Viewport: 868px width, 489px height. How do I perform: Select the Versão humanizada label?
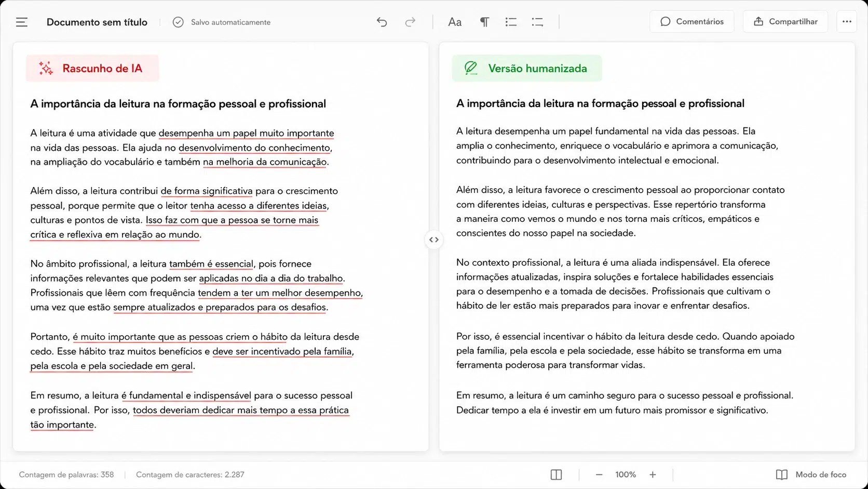(x=537, y=68)
